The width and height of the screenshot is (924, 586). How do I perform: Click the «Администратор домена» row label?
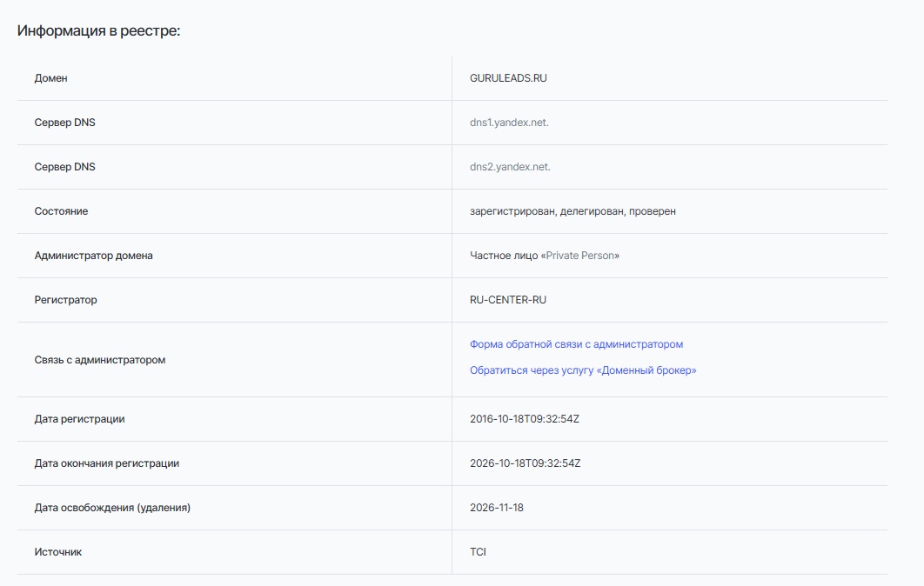[x=93, y=256]
